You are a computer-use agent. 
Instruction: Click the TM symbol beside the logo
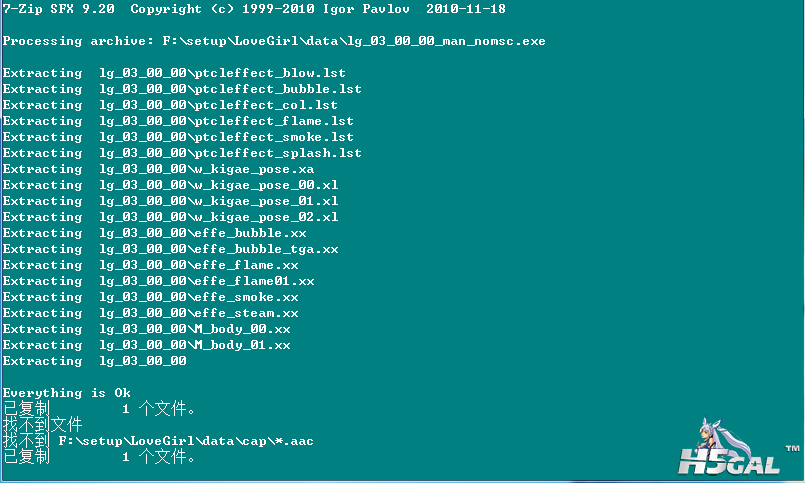792,449
